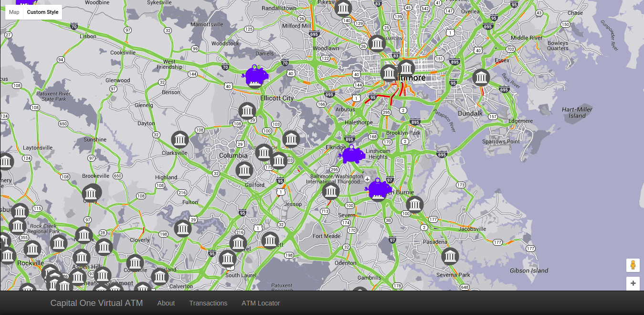Viewport: 644px width, 315px height.
Task: Select the bank marker near Severna Park
Action: coord(450,256)
